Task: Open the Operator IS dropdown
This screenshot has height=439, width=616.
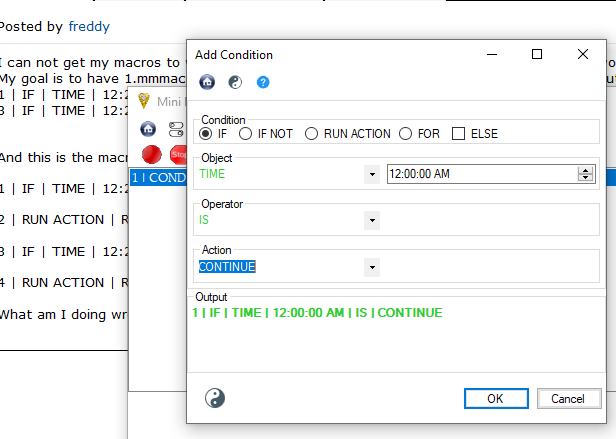Action: (x=372, y=220)
